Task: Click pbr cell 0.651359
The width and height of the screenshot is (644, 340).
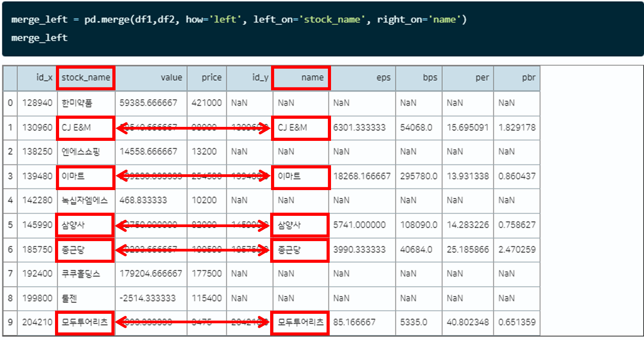Action: point(517,322)
